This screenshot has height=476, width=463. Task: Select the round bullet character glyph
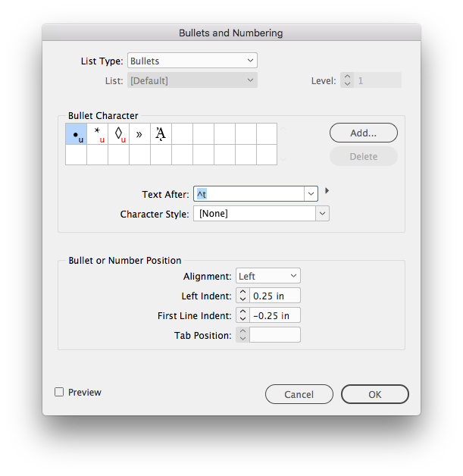pyautogui.click(x=76, y=134)
